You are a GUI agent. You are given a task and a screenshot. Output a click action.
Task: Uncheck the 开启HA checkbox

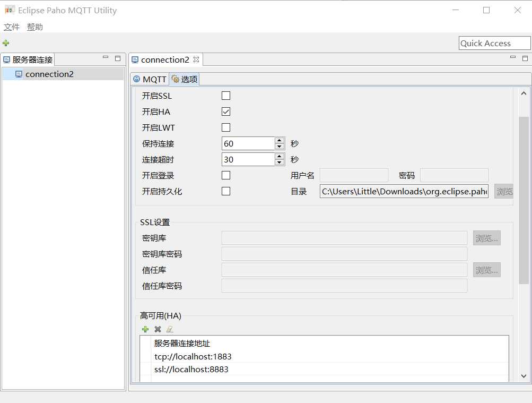tap(226, 112)
